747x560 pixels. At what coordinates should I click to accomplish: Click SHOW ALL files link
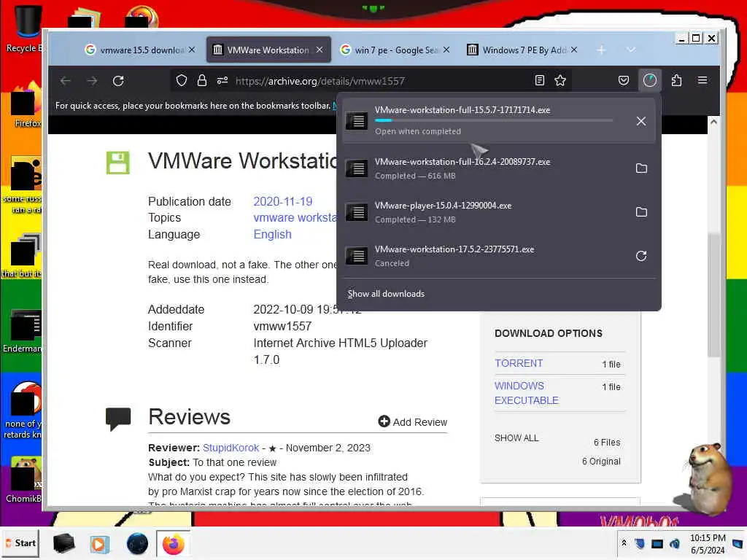516,437
